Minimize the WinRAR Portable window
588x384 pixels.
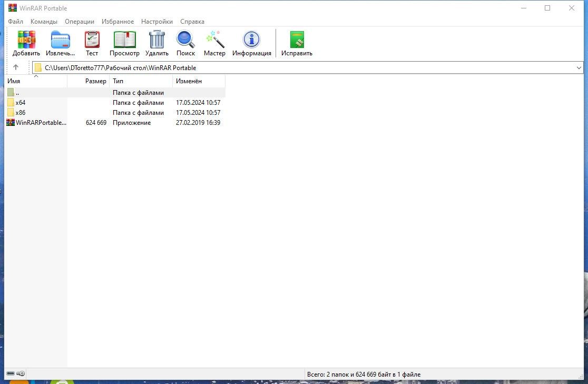pyautogui.click(x=524, y=8)
